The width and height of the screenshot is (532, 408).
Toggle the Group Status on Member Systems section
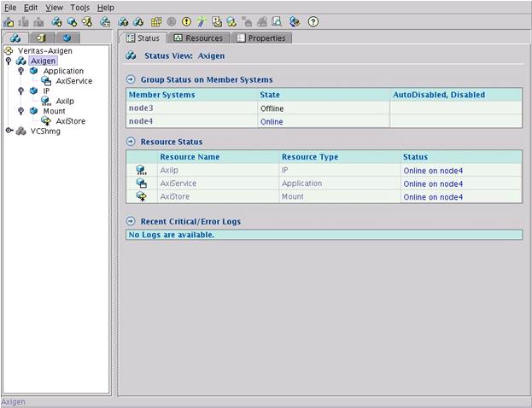(131, 79)
